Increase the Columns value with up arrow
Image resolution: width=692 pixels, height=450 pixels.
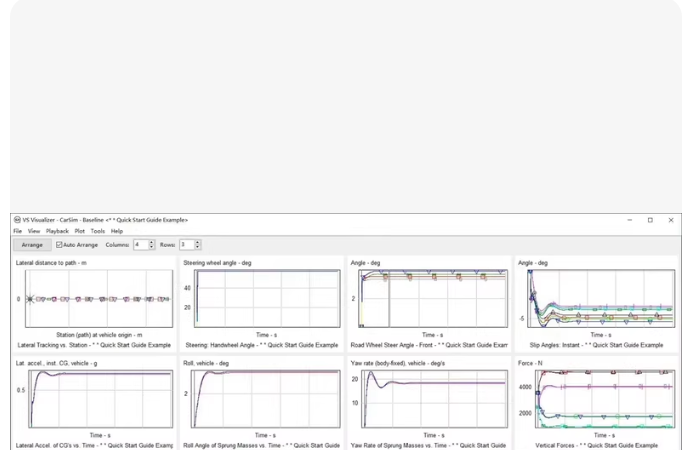151,242
